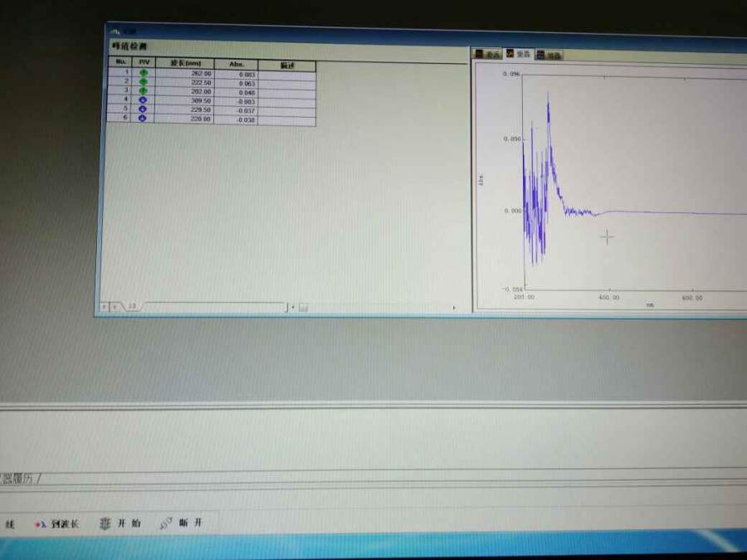Viewport: 747px width, 560px height.
Task: Click the green peak icon in row 3
Action: [x=143, y=90]
